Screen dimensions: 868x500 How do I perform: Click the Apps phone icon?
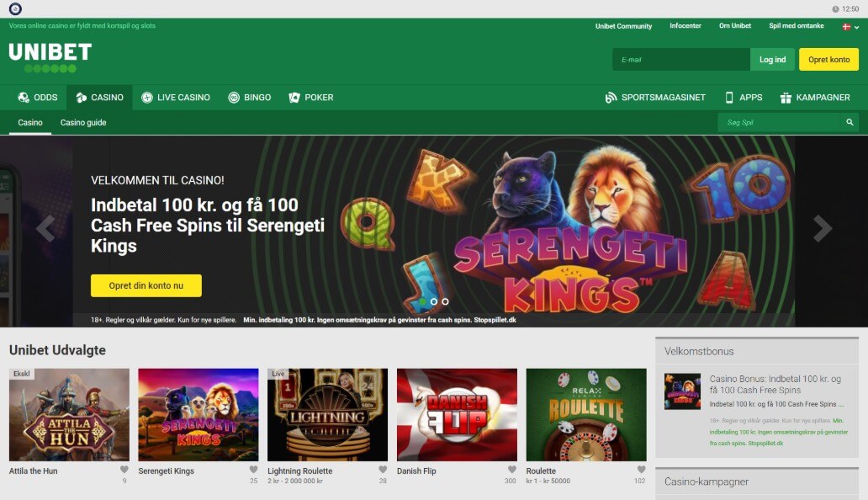click(729, 98)
